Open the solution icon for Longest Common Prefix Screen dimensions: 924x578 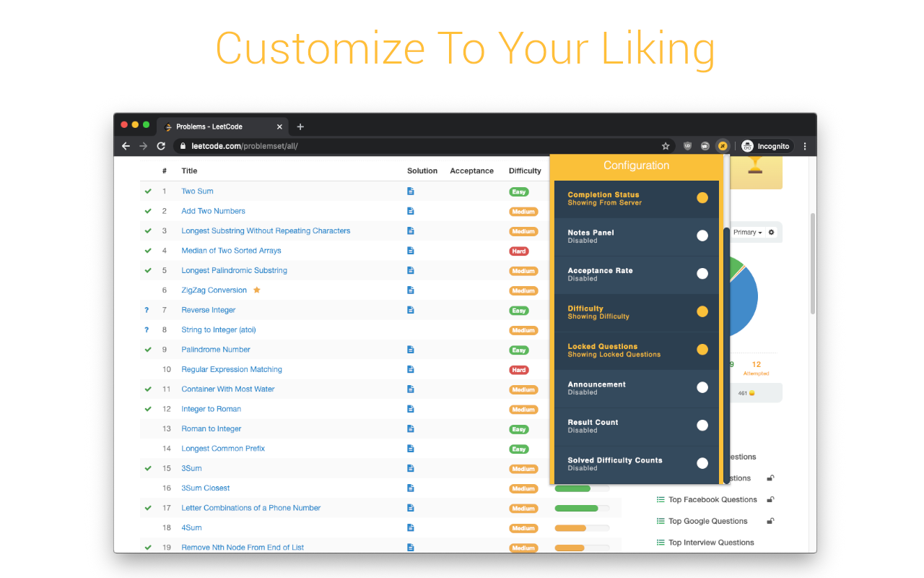411,449
